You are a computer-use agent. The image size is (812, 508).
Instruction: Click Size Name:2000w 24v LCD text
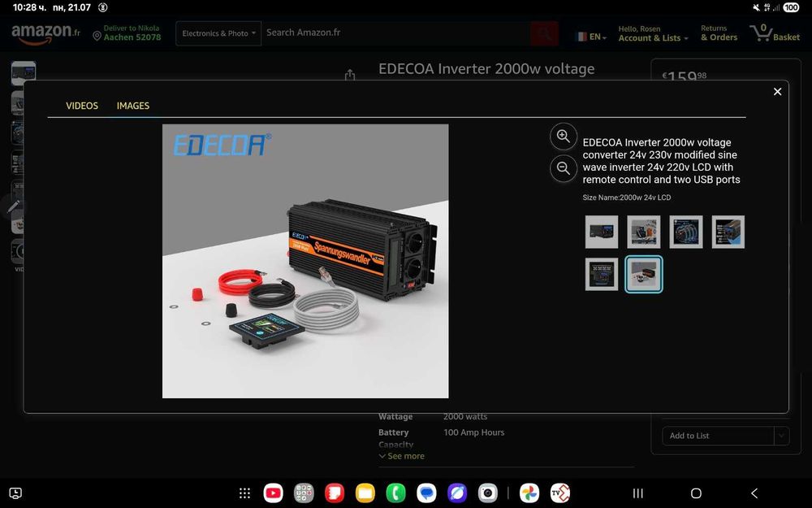pos(627,198)
